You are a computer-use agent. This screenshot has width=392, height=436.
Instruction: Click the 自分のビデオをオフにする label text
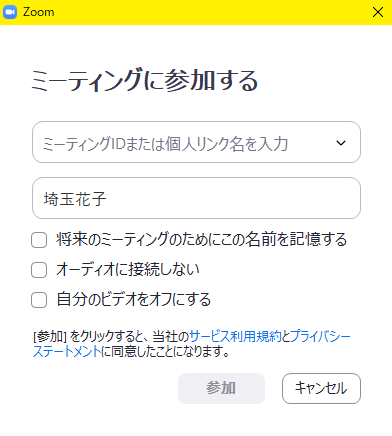click(x=134, y=299)
